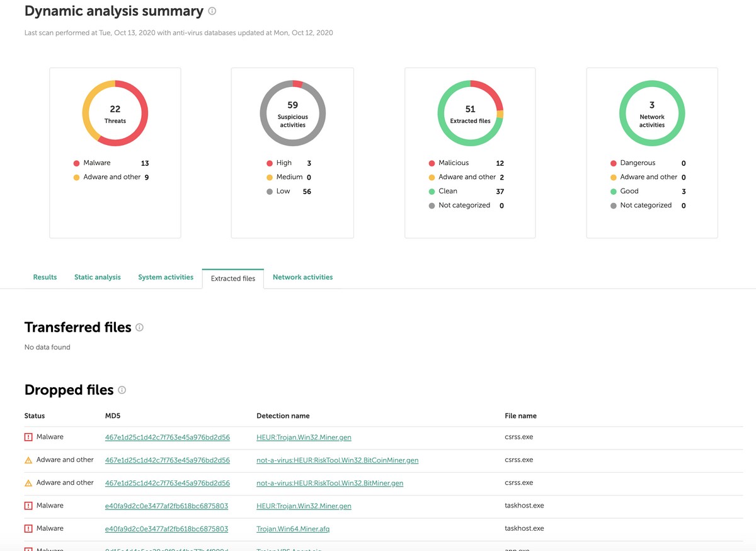
Task: Click the Dropped files heading
Action: click(69, 390)
